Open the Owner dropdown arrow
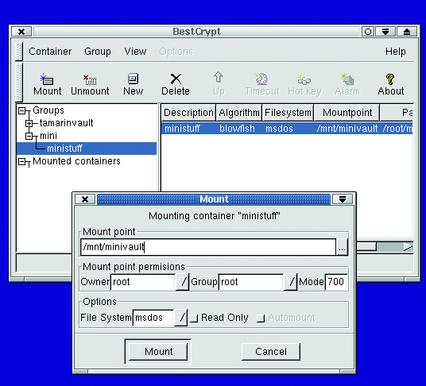Viewport: 426px width, 386px height. tap(183, 282)
